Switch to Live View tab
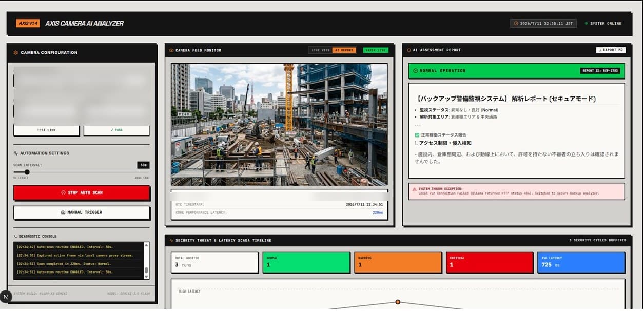 (x=320, y=50)
